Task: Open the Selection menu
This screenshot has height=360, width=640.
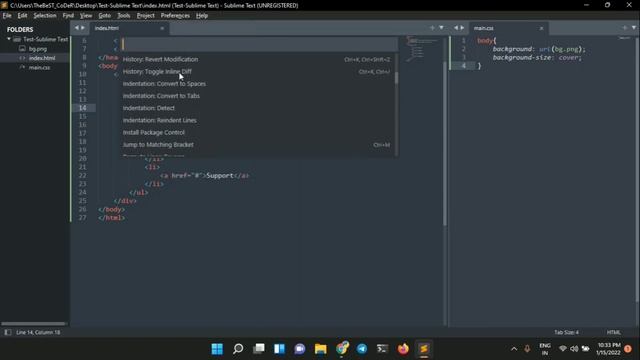Action: tap(45, 16)
